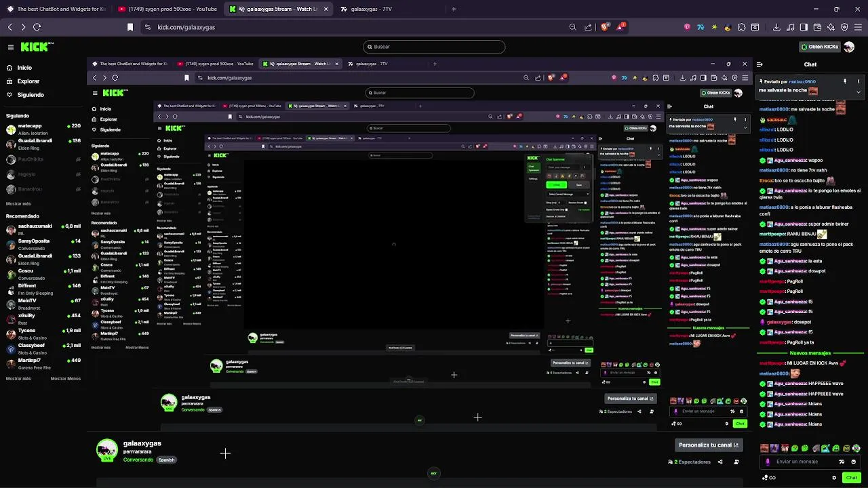Open Martinpi7 channel in the outermost sidebar

tap(43, 364)
